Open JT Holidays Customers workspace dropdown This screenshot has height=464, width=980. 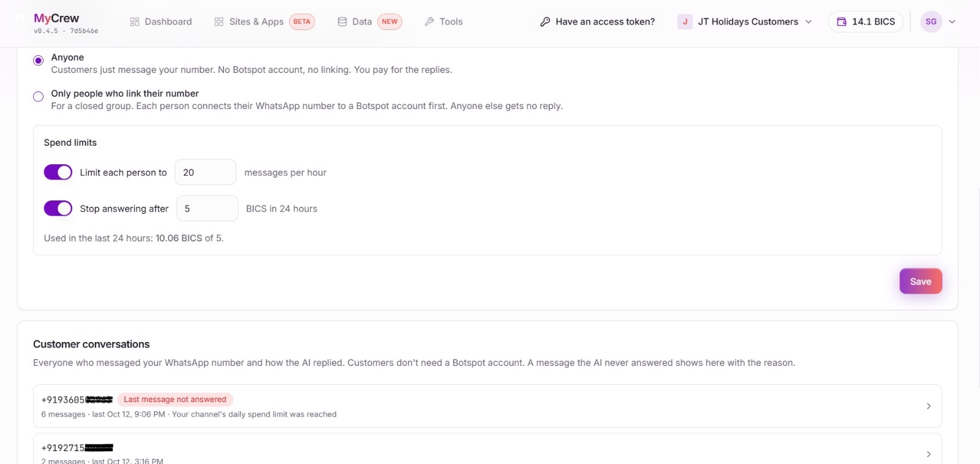coord(746,21)
